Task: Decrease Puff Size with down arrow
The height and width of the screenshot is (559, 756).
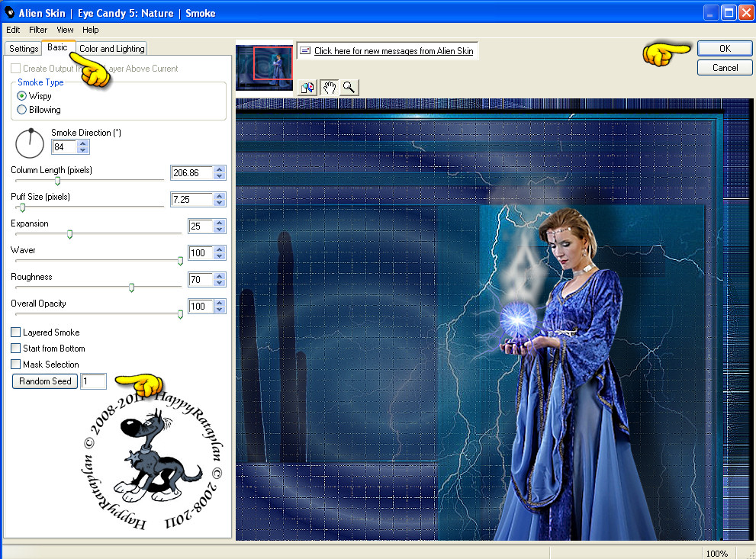Action: click(x=220, y=202)
